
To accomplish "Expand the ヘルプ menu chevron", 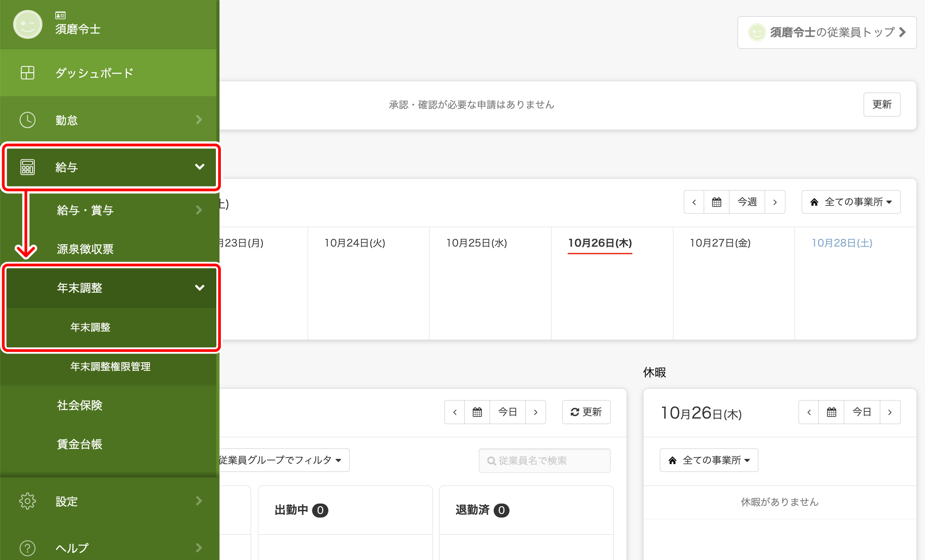I will 199,548.
